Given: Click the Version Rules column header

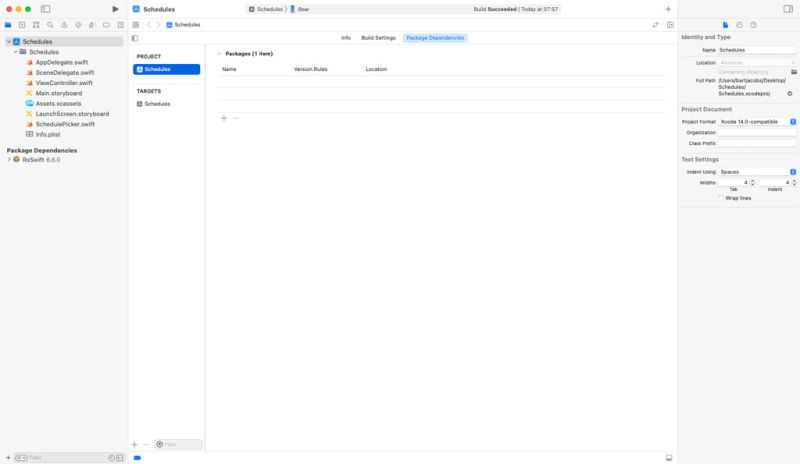Looking at the screenshot, I should (310, 69).
